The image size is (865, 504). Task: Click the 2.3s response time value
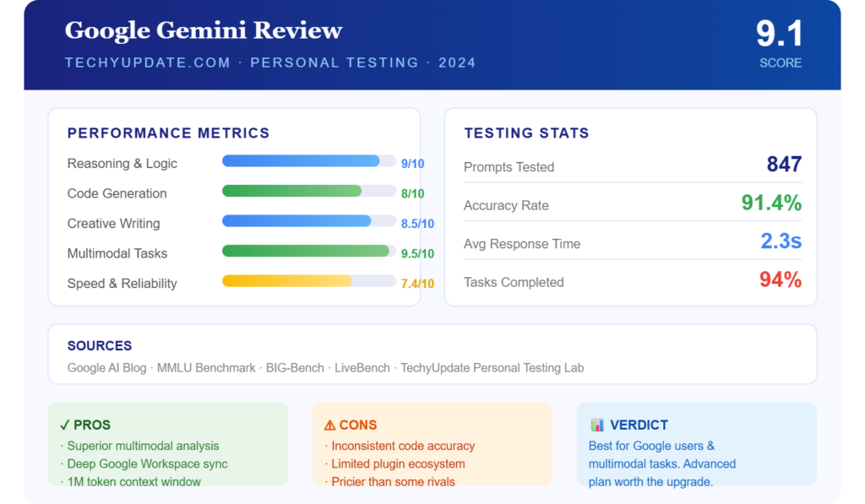[x=781, y=241]
